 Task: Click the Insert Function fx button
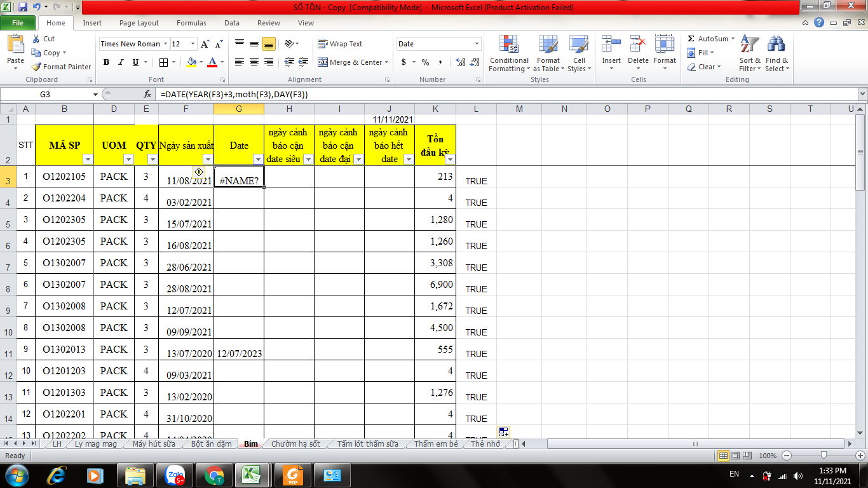(x=147, y=94)
